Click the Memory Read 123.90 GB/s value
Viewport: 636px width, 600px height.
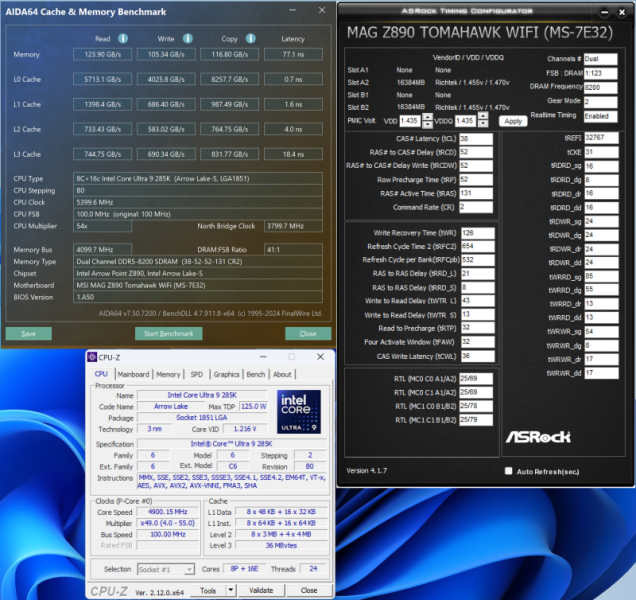(x=103, y=54)
